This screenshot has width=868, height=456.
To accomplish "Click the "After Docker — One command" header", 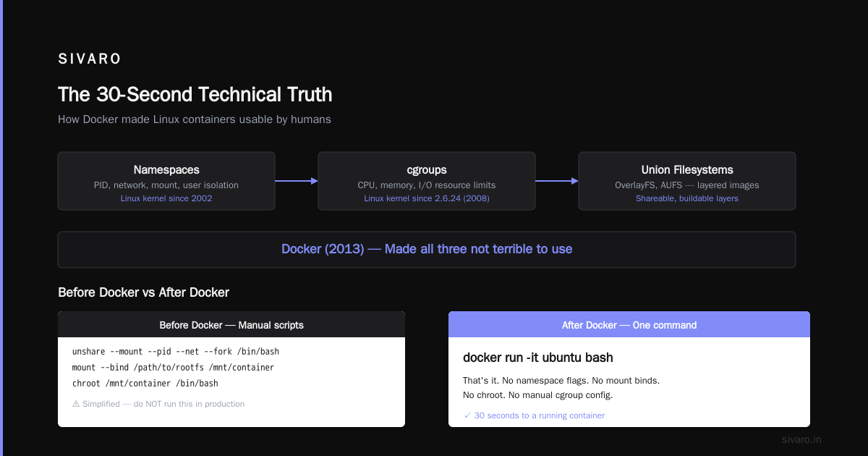I will tap(629, 325).
